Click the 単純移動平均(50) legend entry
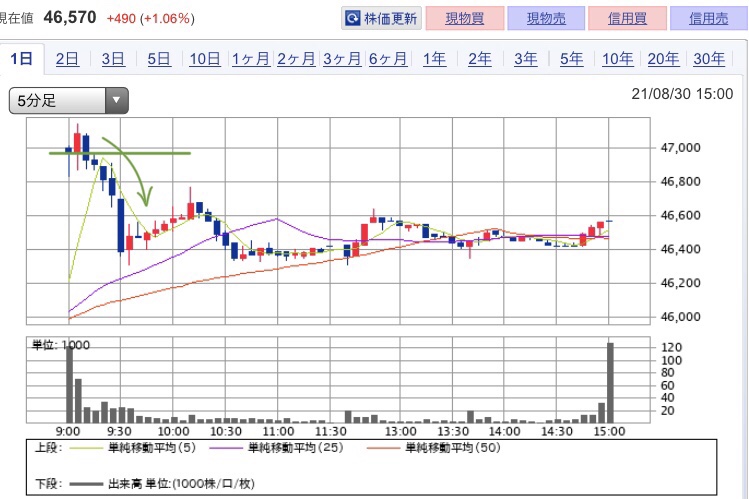 434,448
